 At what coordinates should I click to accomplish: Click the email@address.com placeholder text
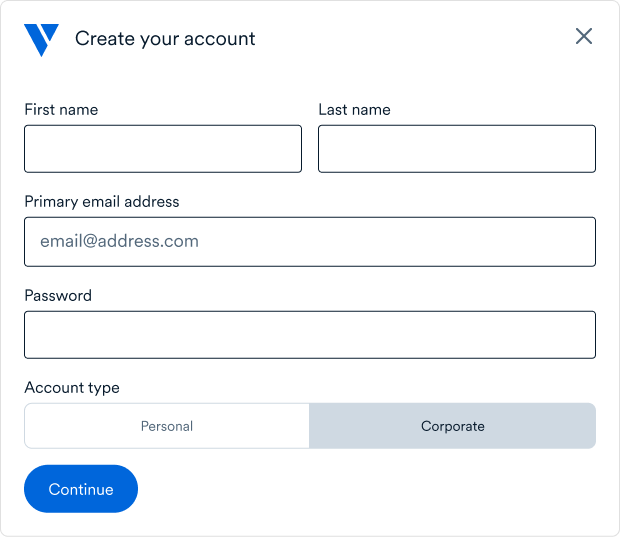pyautogui.click(x=119, y=241)
